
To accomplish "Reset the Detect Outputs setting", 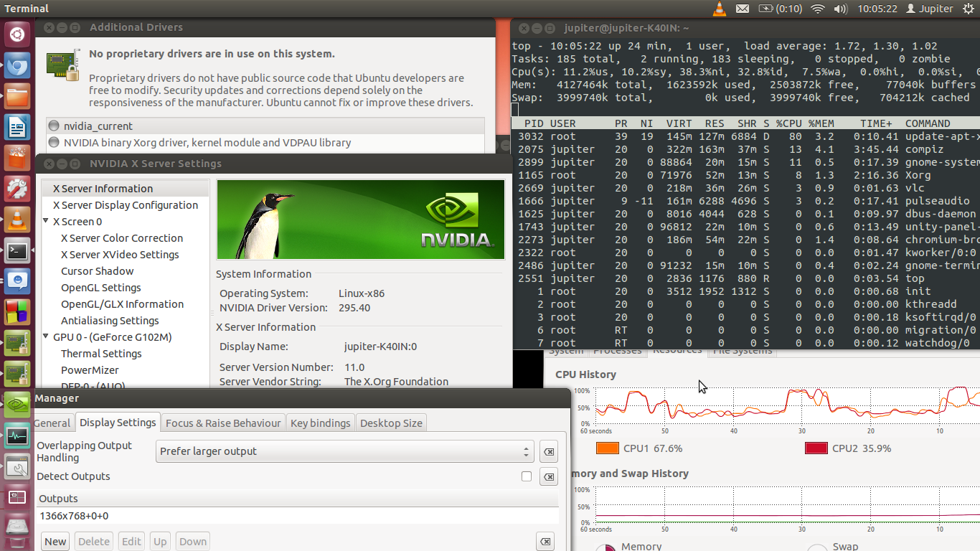I will coord(548,477).
